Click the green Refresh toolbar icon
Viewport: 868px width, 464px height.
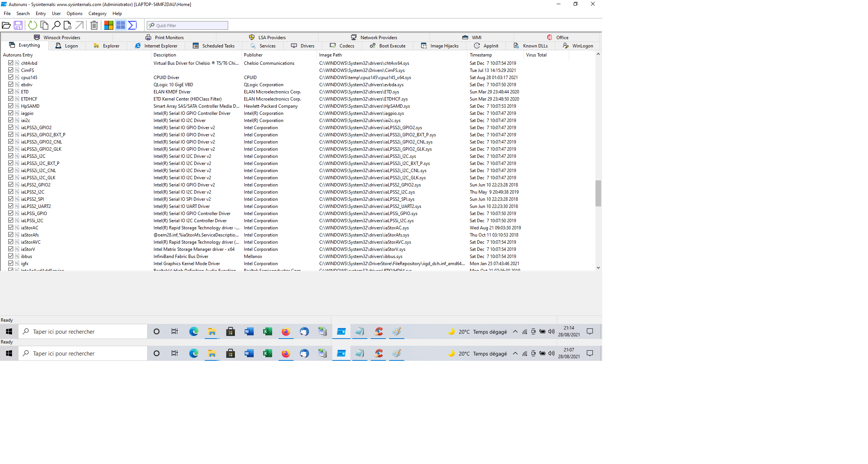pyautogui.click(x=33, y=25)
